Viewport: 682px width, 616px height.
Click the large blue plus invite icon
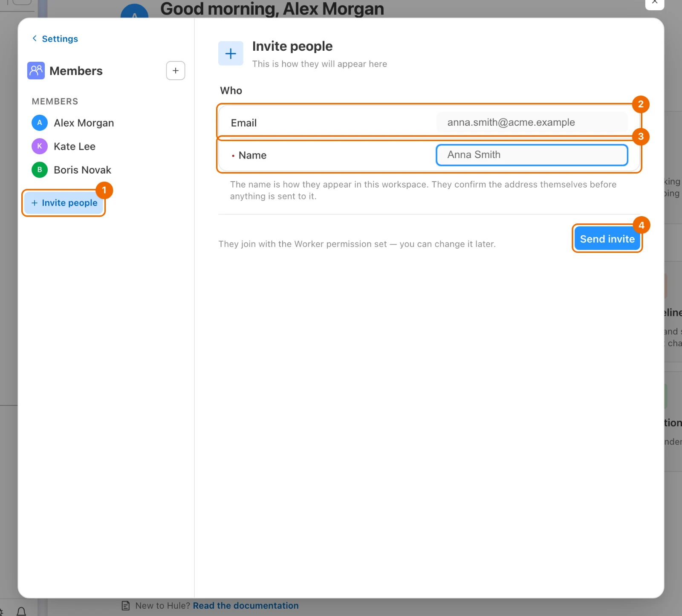tap(231, 53)
